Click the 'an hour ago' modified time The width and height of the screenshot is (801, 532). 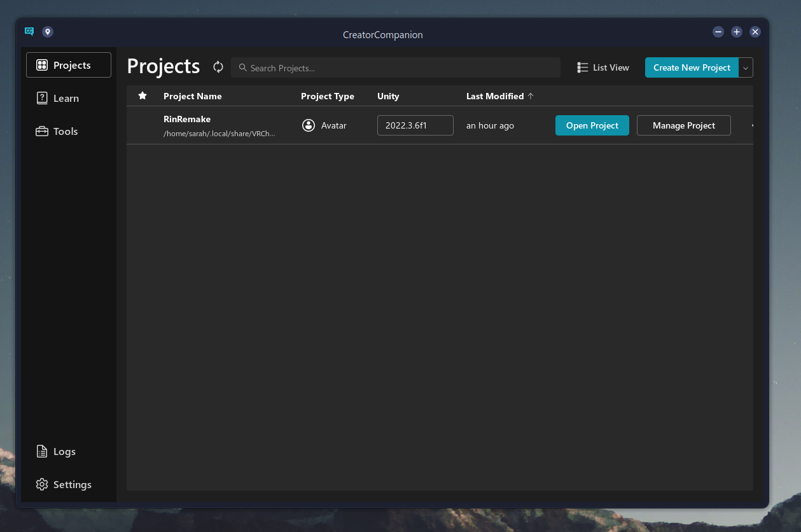tap(490, 125)
